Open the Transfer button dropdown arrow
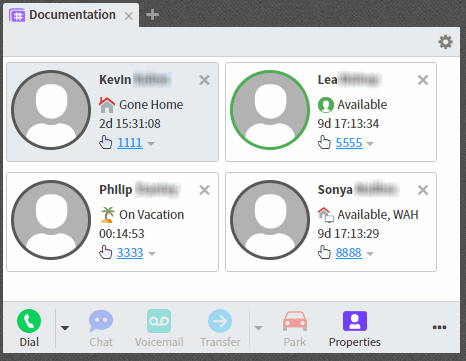Viewport: 466px width, 361px height. coord(258,328)
